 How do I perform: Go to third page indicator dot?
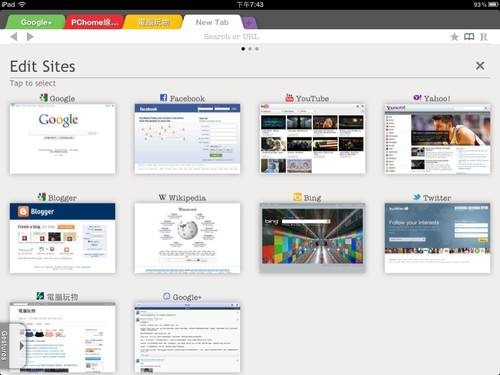[x=257, y=49]
